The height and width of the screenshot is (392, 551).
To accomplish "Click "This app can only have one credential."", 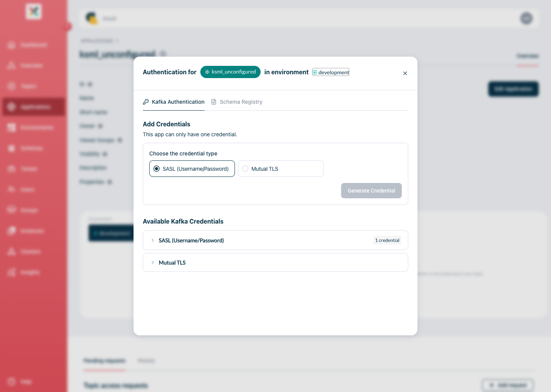I will coord(190,134).
